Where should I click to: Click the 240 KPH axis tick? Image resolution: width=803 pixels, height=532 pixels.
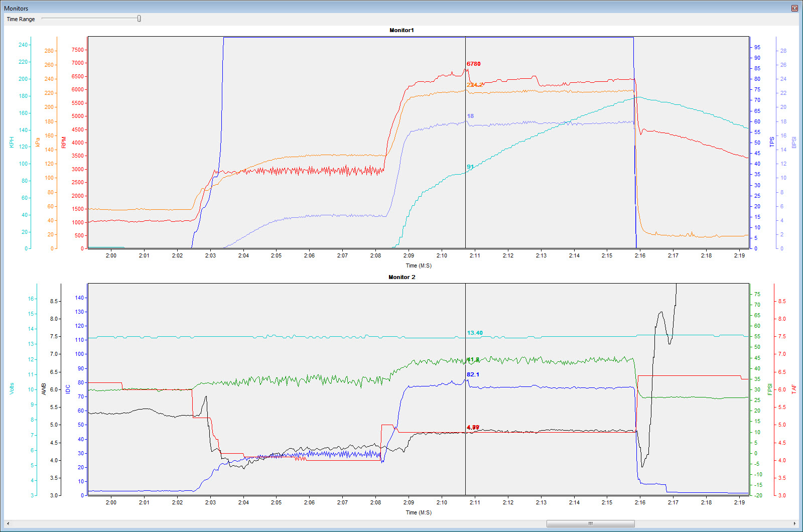[23, 45]
